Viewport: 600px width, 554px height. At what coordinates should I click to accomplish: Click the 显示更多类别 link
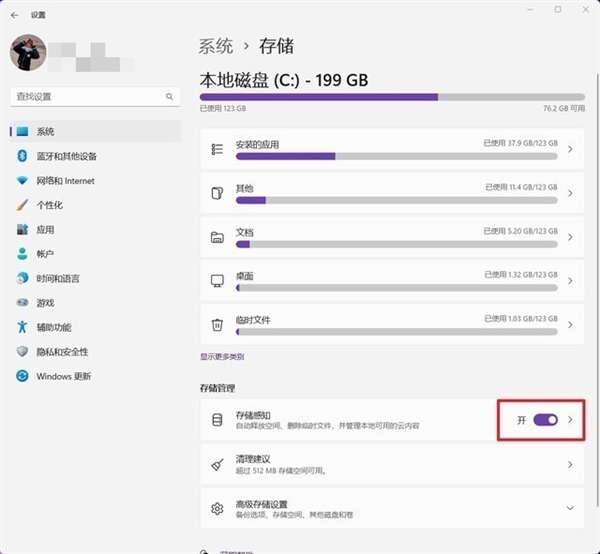click(x=222, y=356)
